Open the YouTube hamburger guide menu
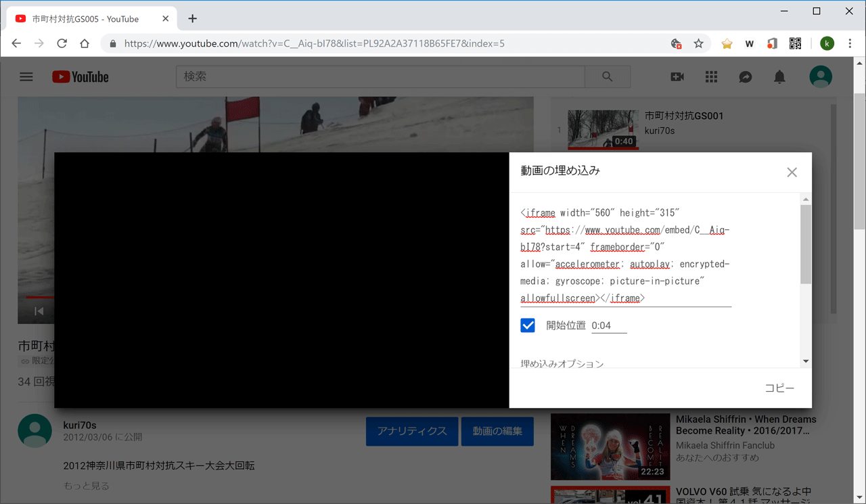This screenshot has height=504, width=866. point(26,77)
